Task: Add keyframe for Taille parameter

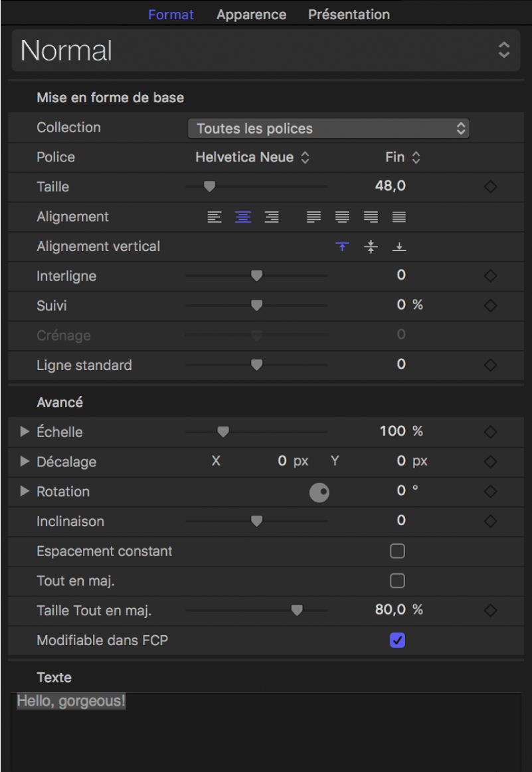Action: (x=490, y=187)
